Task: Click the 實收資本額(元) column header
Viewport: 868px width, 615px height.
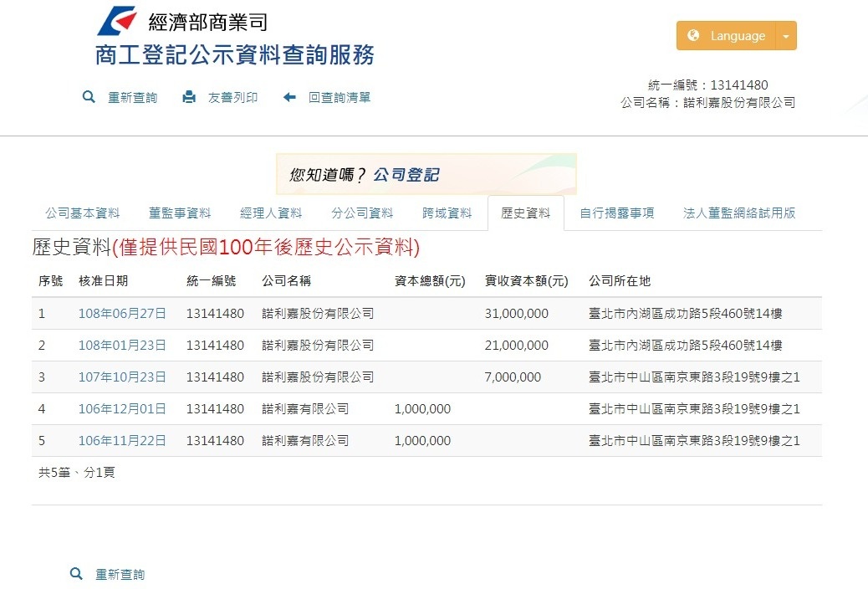Action: (x=527, y=281)
